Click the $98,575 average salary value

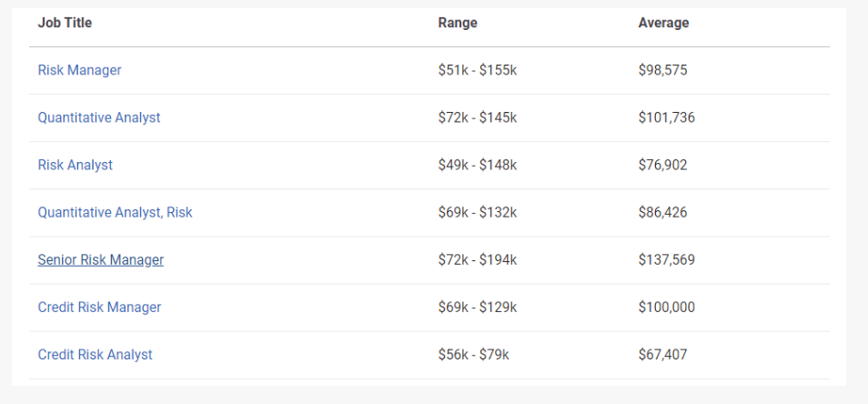662,70
